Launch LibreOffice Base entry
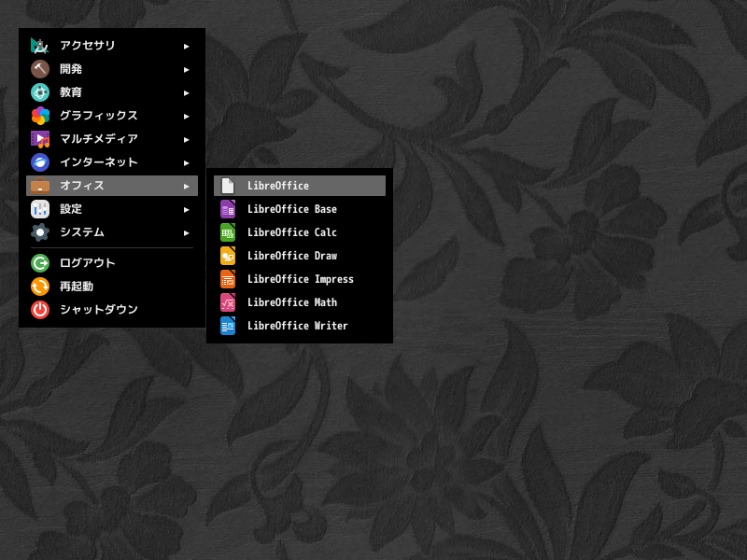 pos(300,209)
